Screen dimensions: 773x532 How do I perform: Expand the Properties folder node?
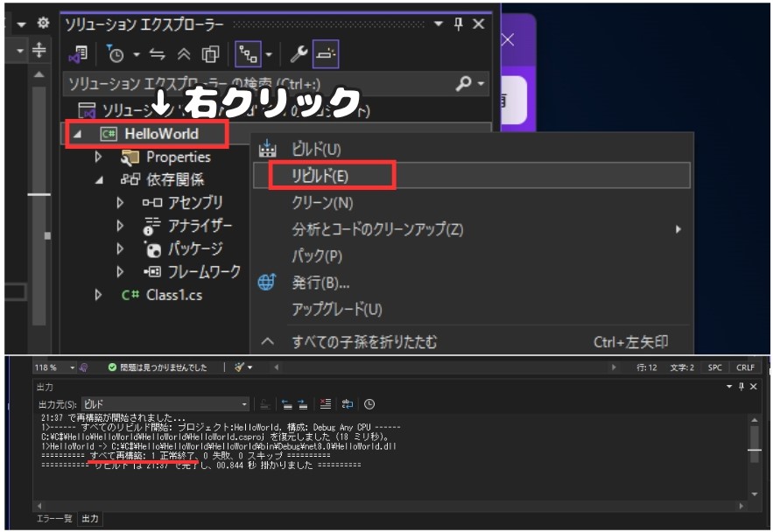[x=98, y=157]
